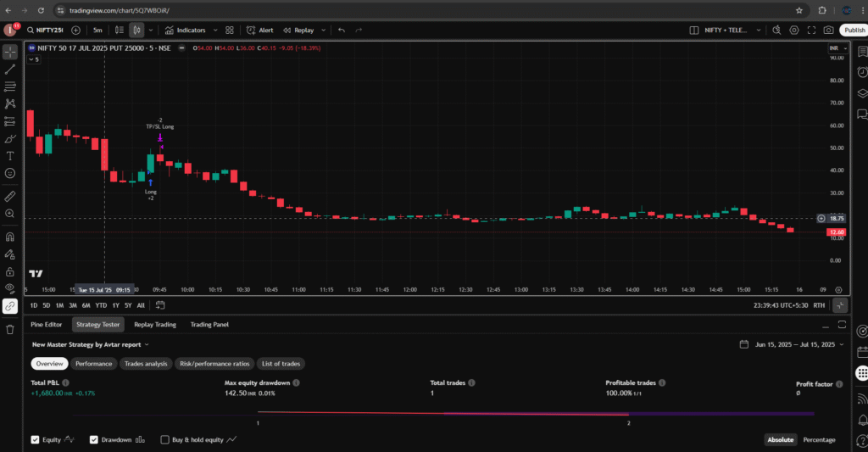Select the All time range
The image size is (868, 452).
click(141, 305)
